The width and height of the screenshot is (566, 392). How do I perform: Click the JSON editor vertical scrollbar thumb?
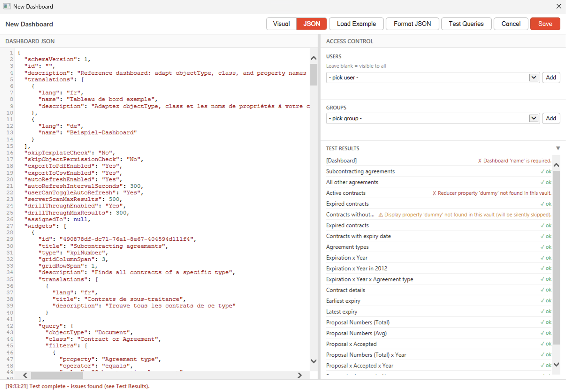tap(314, 75)
